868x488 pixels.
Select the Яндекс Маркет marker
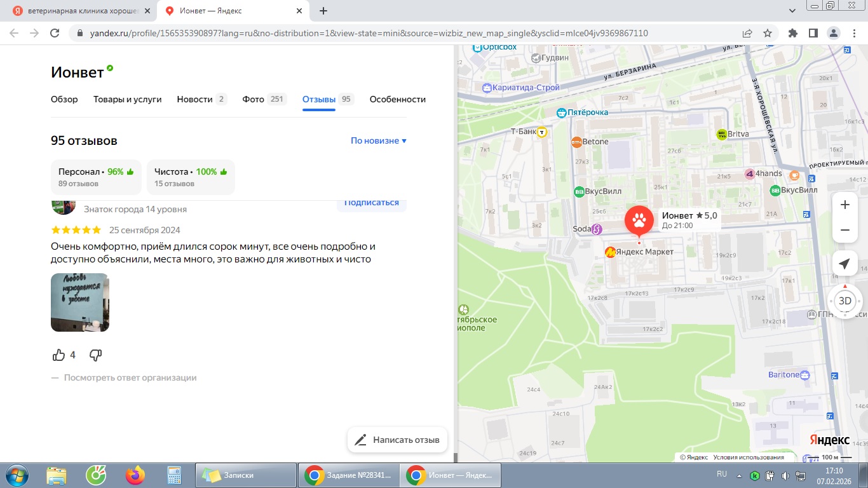(610, 252)
